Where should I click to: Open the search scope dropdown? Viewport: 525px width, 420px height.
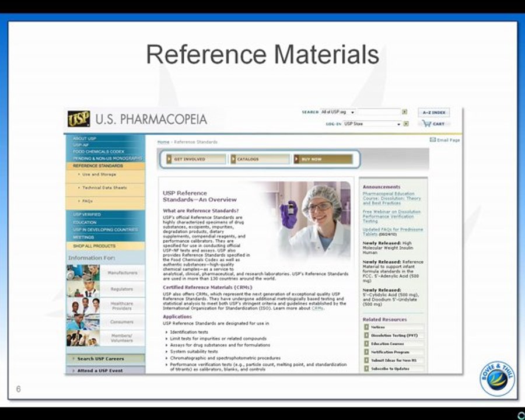pyautogui.click(x=338, y=112)
